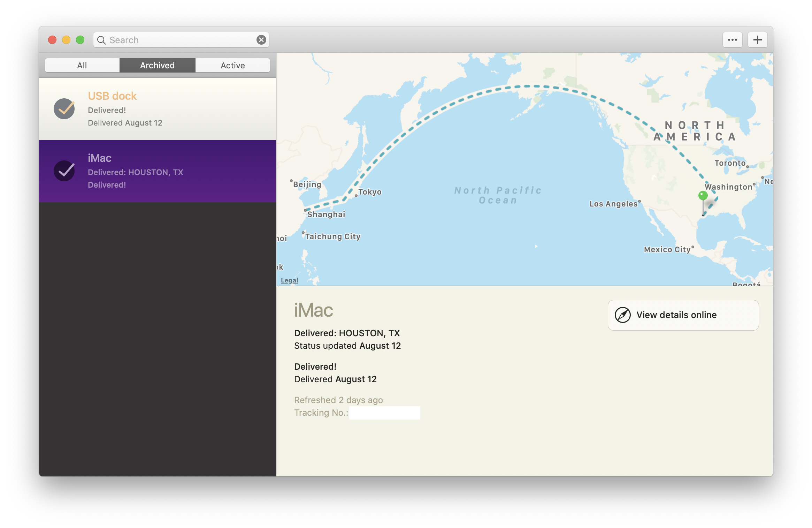Viewport: 812px width, 528px height.
Task: Click the Mexico City label on the map
Action: click(667, 250)
